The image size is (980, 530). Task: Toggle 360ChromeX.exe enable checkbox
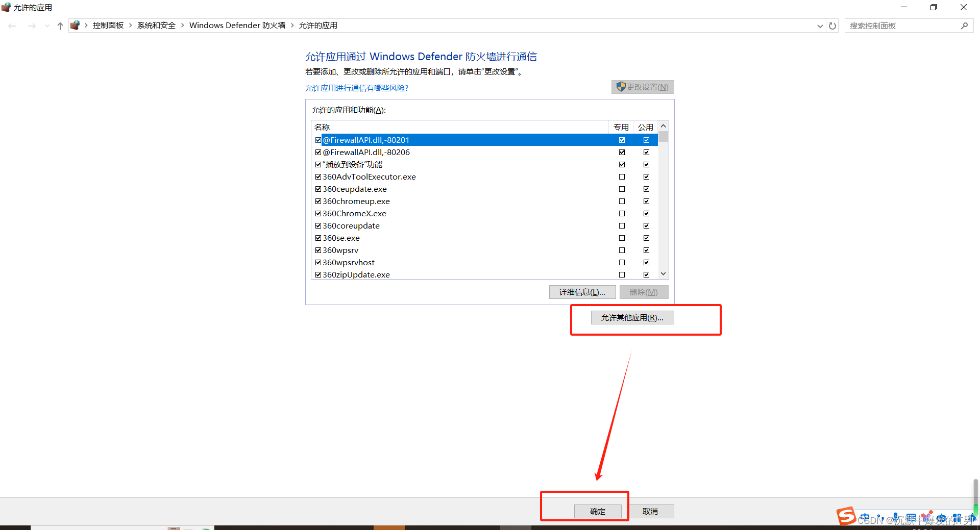coord(318,214)
